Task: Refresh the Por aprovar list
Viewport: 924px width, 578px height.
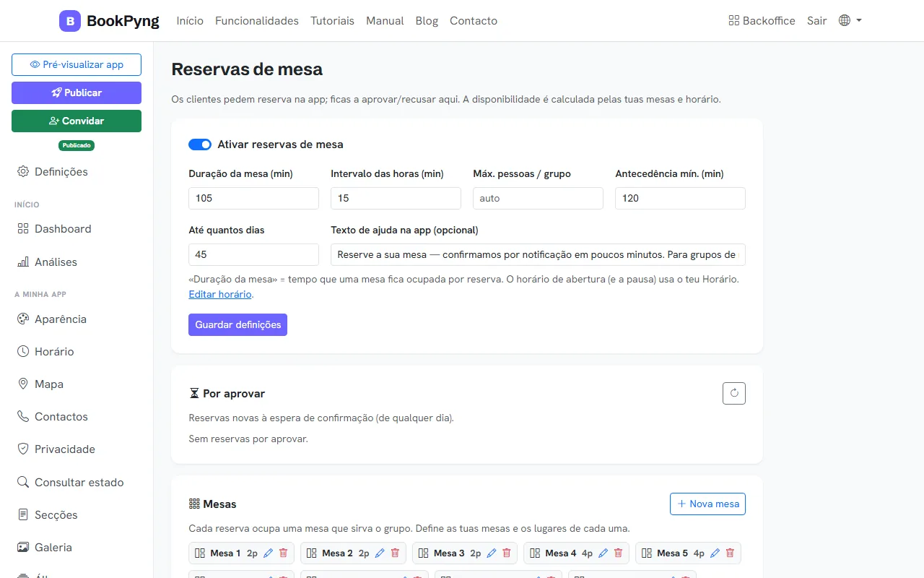Action: pyautogui.click(x=734, y=393)
